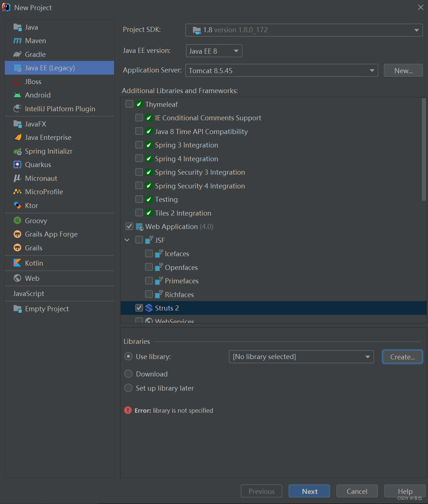
Task: Click the Ktor diamond icon
Action: (x=17, y=205)
